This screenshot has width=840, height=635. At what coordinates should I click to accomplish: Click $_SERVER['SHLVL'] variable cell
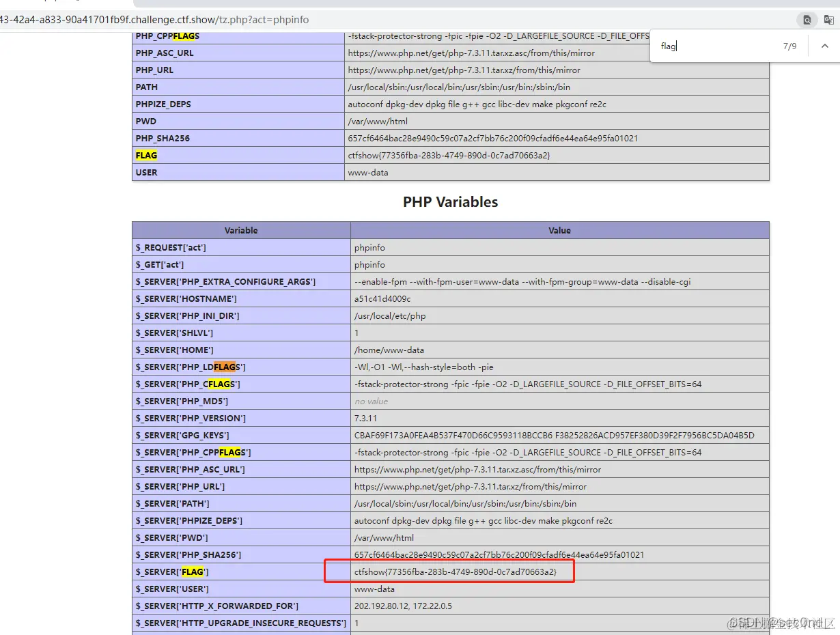click(x=241, y=333)
